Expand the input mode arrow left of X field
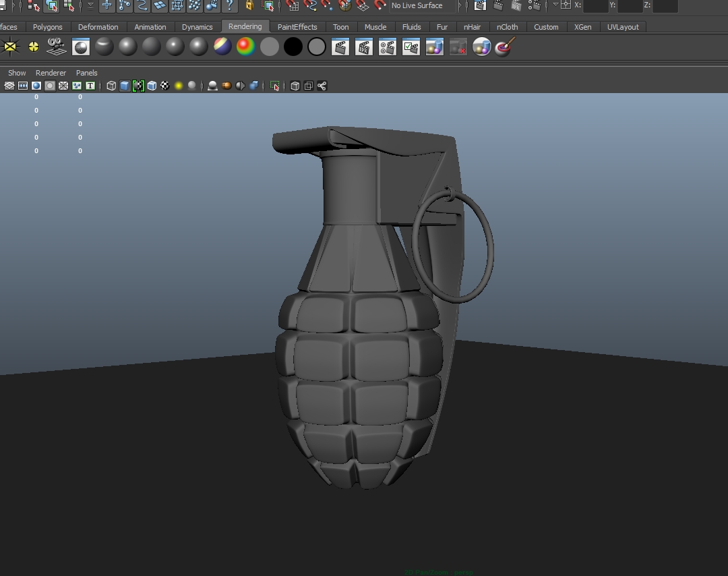 [555, 5]
